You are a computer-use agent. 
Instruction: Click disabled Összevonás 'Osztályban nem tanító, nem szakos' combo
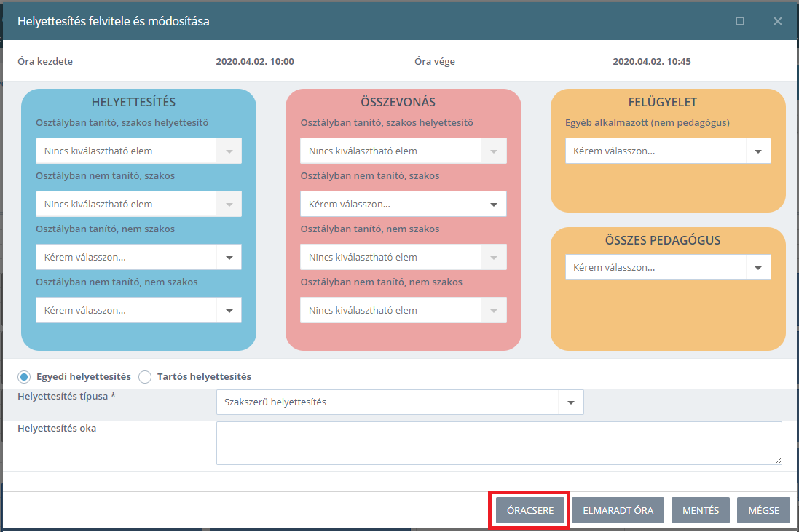click(x=403, y=310)
